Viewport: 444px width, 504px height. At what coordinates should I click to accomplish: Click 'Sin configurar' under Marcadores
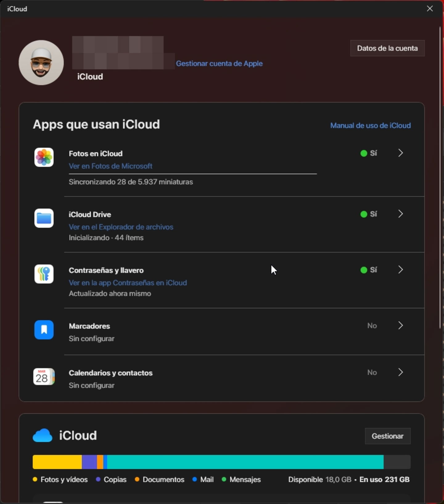pos(92,339)
